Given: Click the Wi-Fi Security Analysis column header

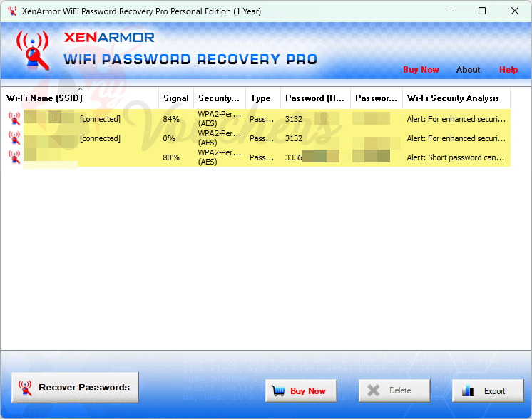Looking at the screenshot, I should coord(456,98).
